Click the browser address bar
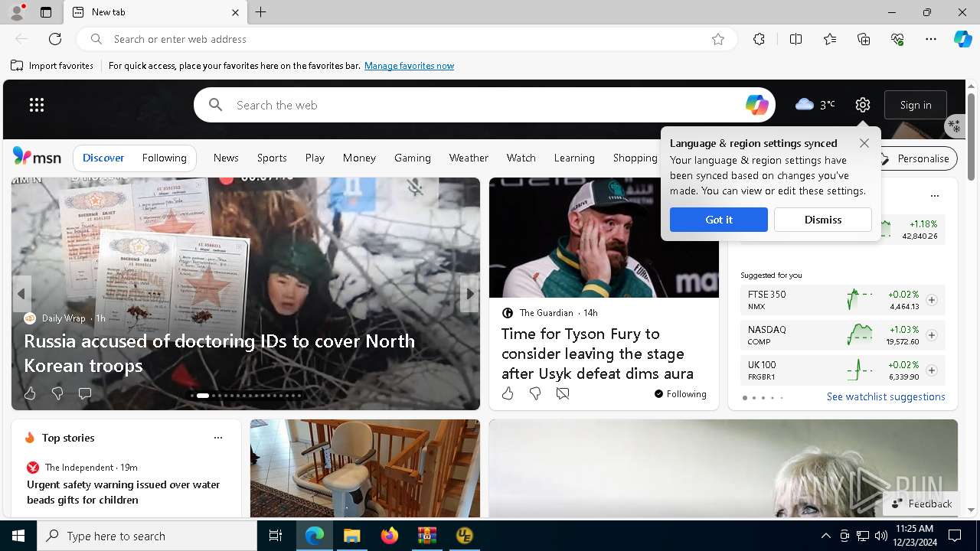 coord(406,39)
